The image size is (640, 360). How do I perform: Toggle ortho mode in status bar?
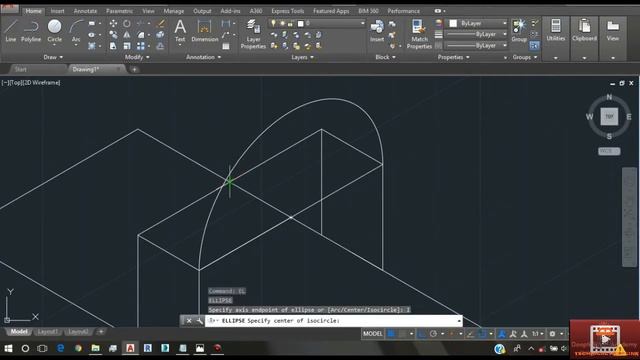[x=422, y=334]
